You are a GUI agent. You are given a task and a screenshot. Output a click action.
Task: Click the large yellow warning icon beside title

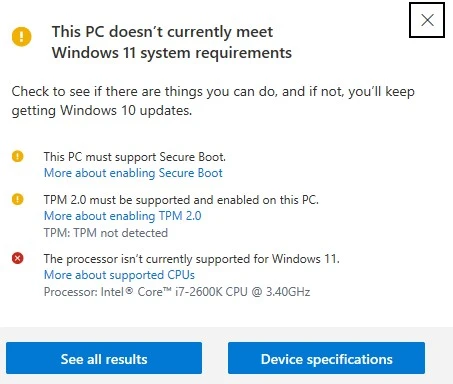(22, 36)
